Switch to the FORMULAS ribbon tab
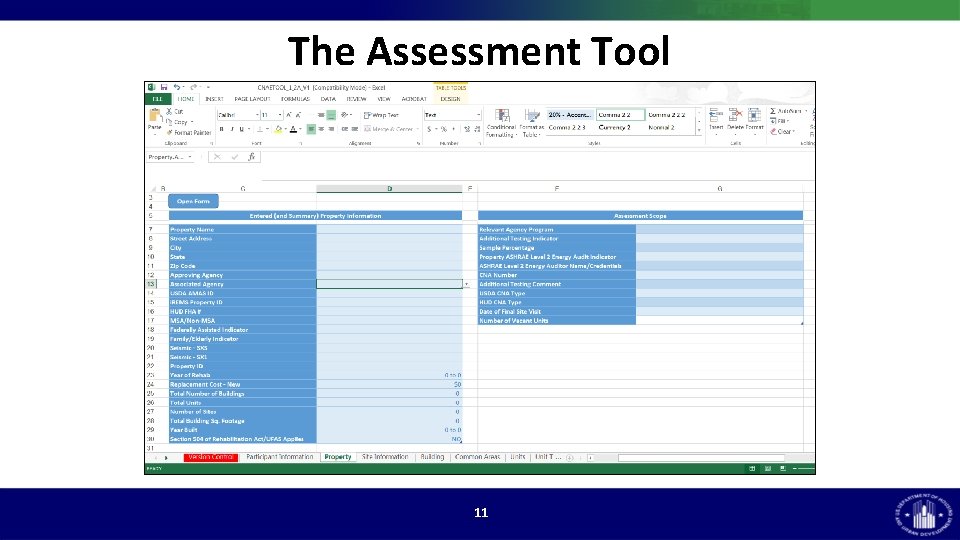Image resolution: width=960 pixels, height=540 pixels. [x=295, y=99]
